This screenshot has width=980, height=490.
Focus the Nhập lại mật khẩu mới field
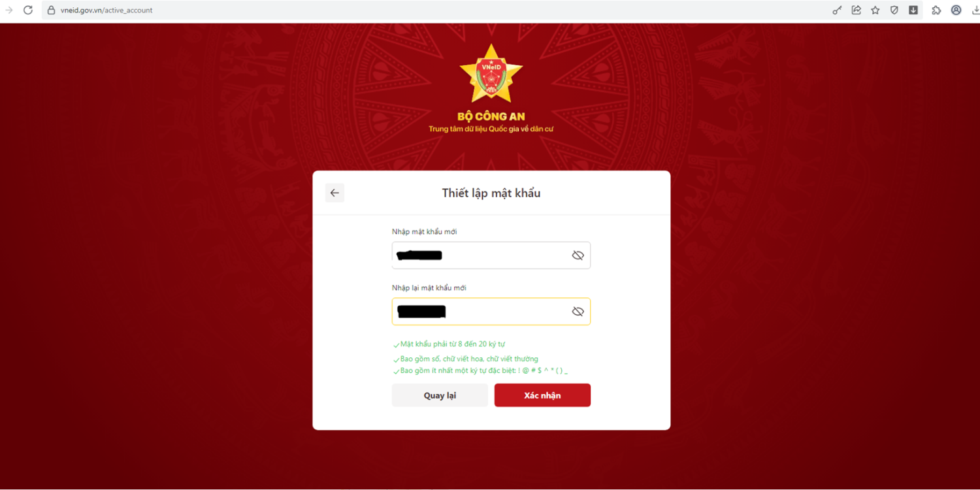pos(491,312)
